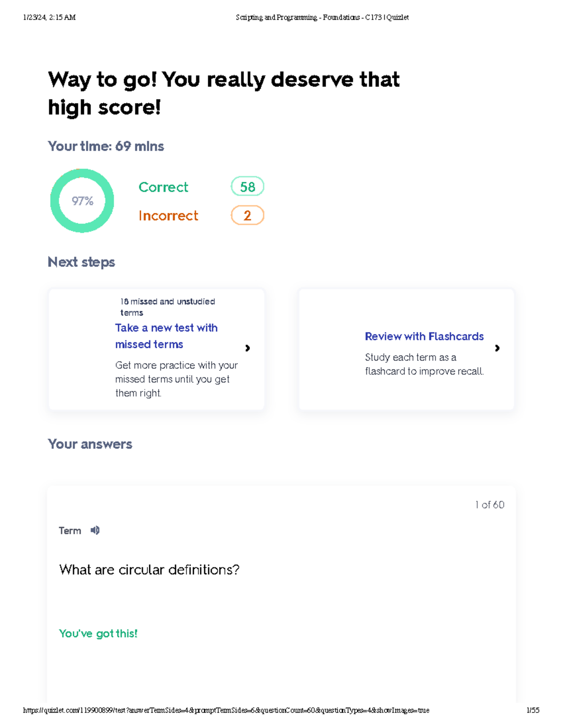Viewport: 563px width, 728px height.
Task: Click the Incorrect count badge showing 2
Action: pos(247,216)
